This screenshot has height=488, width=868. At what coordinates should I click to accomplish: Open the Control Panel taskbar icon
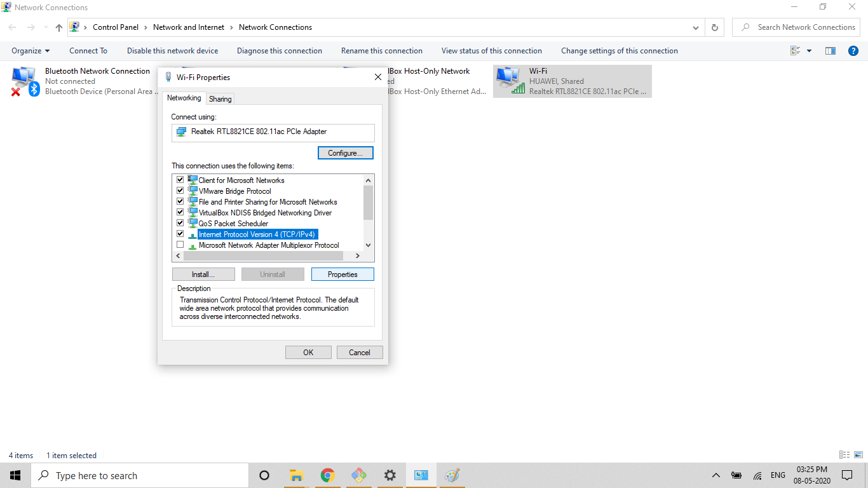421,475
